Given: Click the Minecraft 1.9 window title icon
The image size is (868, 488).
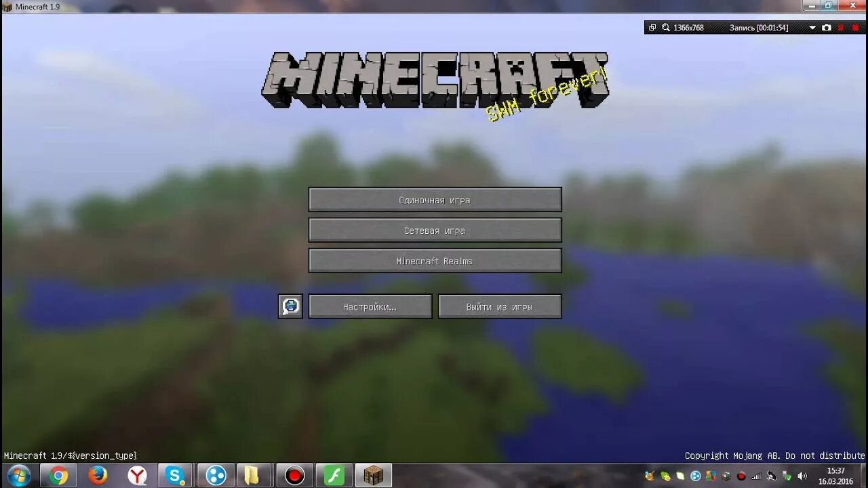Looking at the screenshot, I should click(7, 7).
